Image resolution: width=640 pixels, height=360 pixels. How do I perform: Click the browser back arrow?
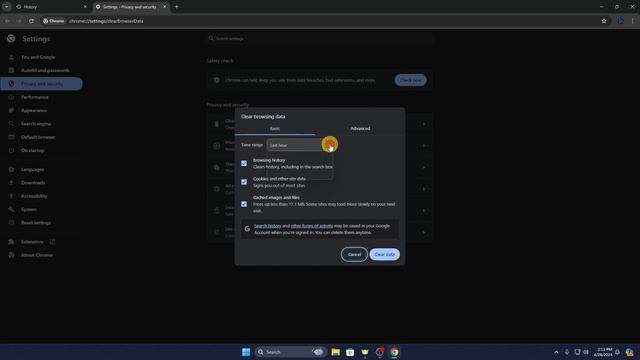(7, 21)
